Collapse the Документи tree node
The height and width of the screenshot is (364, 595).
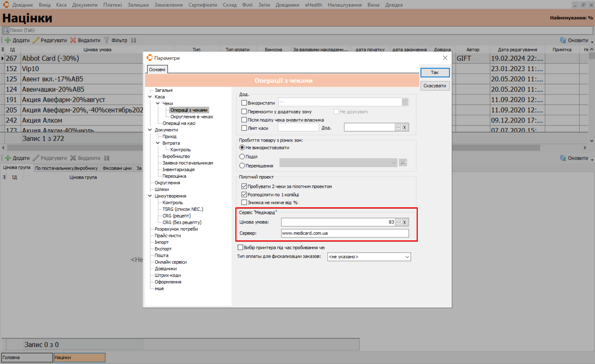coord(150,130)
